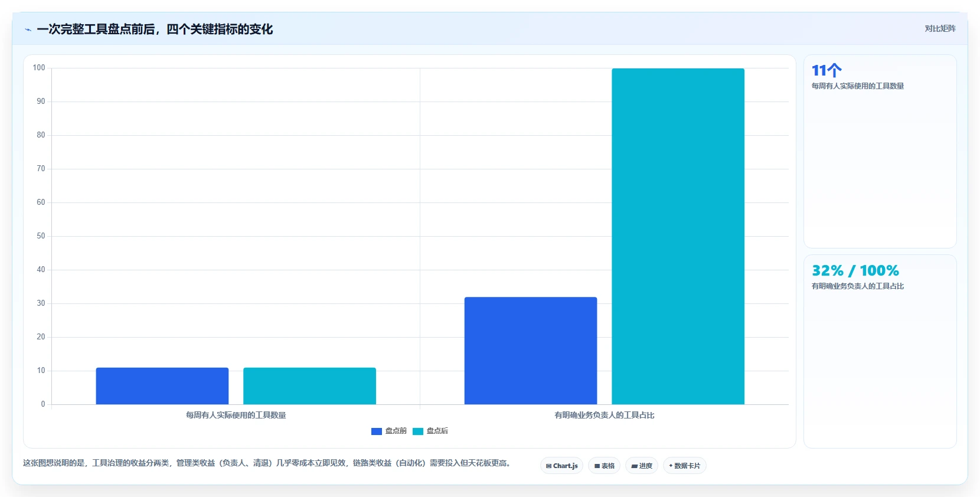Click the blue 盘点前 legend color box

point(377,431)
